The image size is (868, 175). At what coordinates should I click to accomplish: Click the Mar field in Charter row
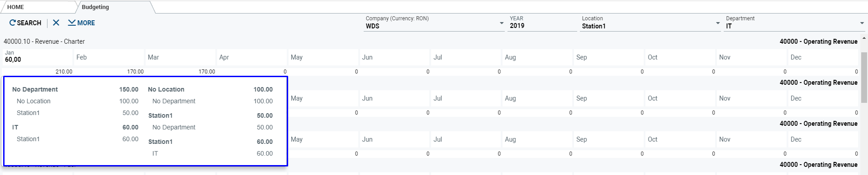pyautogui.click(x=180, y=57)
